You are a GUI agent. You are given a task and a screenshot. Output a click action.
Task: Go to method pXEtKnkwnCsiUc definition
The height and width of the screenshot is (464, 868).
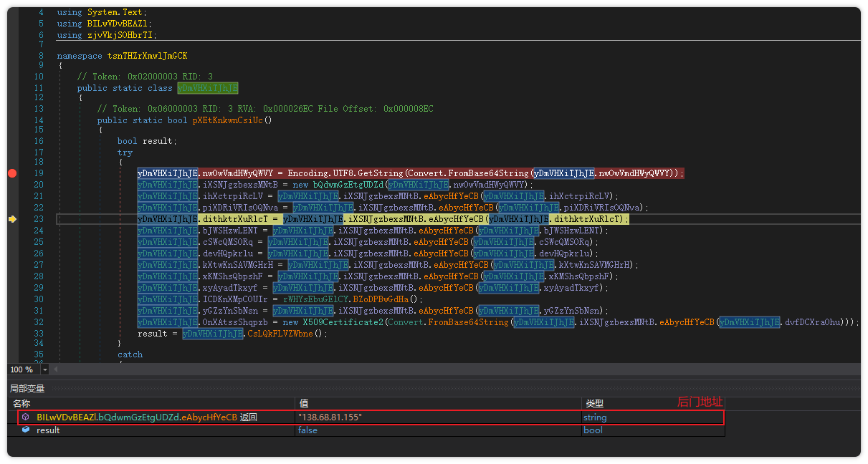(x=232, y=120)
